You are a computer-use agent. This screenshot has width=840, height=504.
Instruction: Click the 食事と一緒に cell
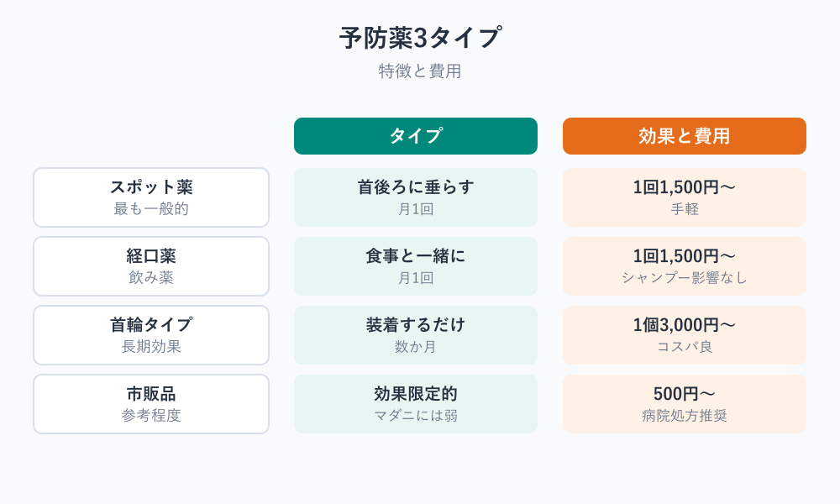pos(415,266)
